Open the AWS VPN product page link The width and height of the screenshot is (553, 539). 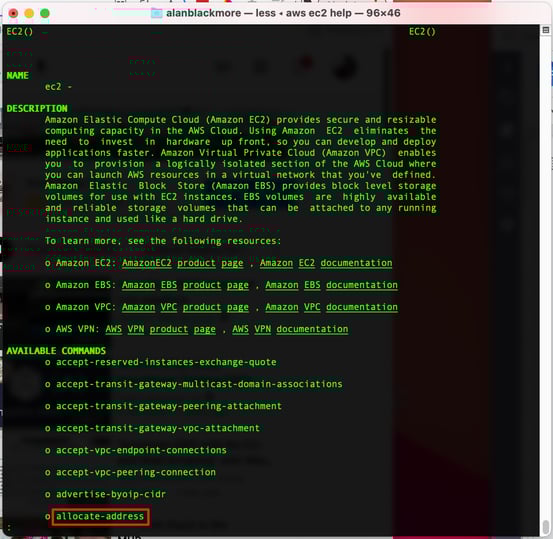[x=160, y=329]
